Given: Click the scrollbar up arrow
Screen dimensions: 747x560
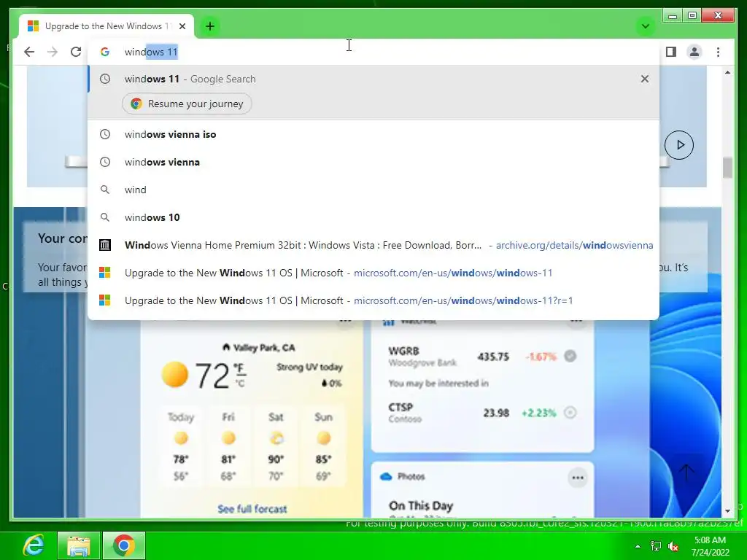Looking at the screenshot, I should click(x=727, y=72).
